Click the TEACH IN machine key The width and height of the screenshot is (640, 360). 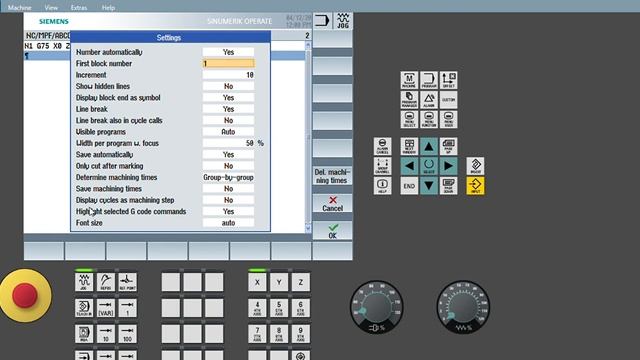pos(84,308)
